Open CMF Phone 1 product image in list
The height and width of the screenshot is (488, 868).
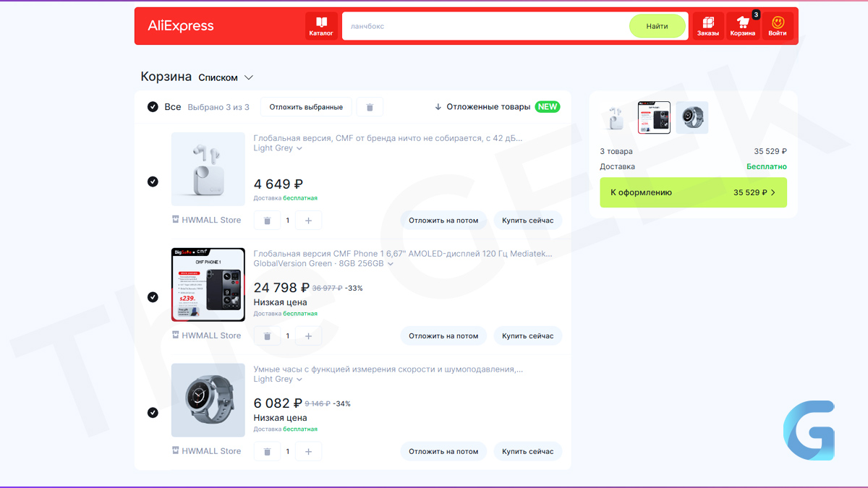pyautogui.click(x=208, y=285)
